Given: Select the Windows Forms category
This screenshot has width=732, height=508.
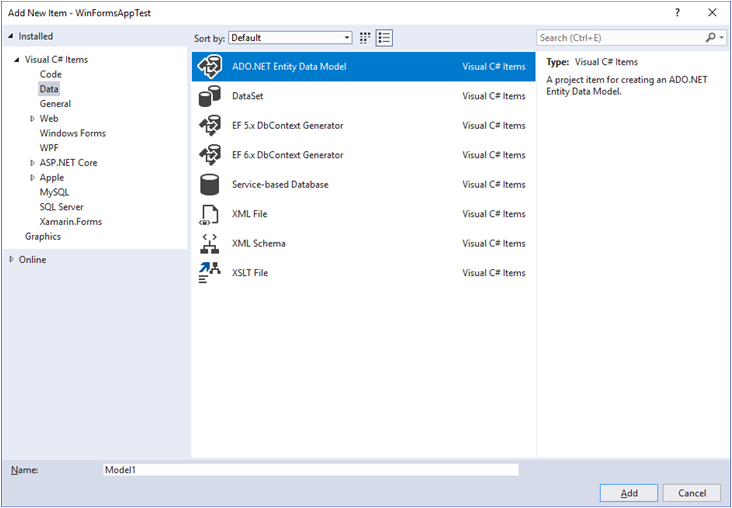Looking at the screenshot, I should [72, 133].
